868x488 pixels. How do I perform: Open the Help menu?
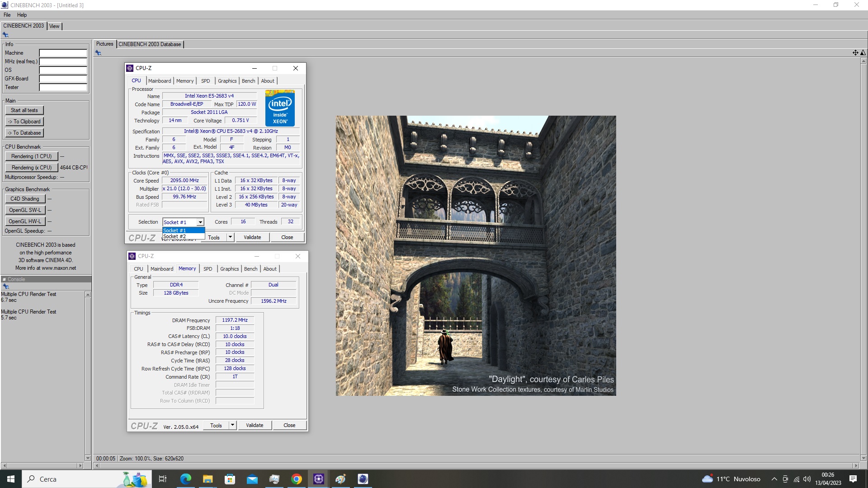22,15
